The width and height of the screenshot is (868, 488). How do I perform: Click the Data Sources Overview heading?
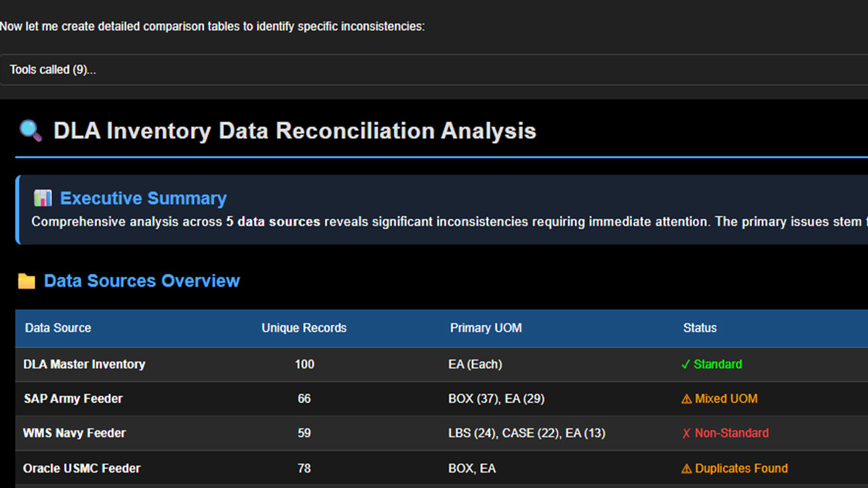click(142, 281)
